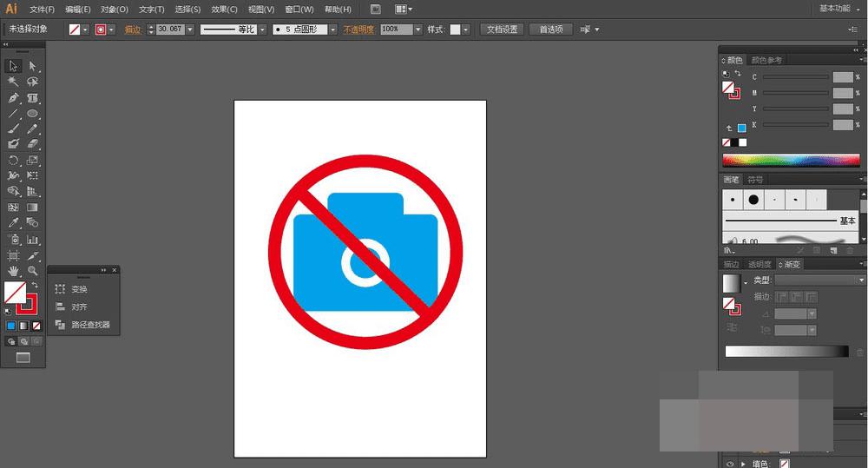Pick the Eyedropper tool
868x468 pixels.
13,223
